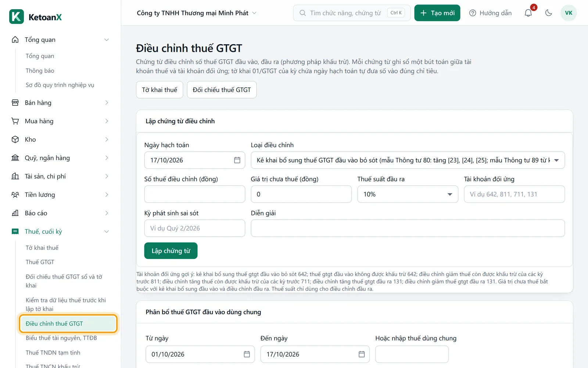Open Thuế TNDN tạm tính item
Viewport: 588px width, 368px height.
pos(53,353)
